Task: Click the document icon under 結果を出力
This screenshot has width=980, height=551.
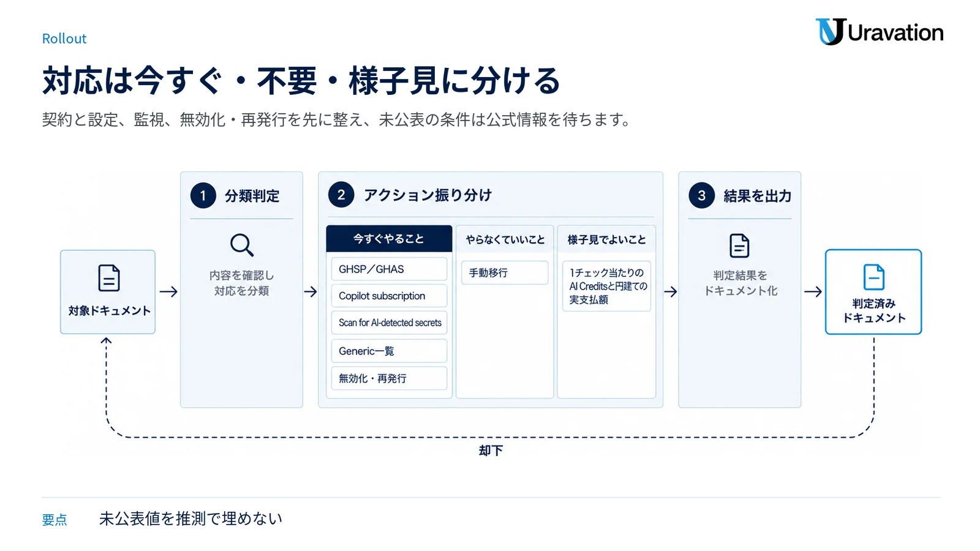Action: pyautogui.click(x=739, y=246)
